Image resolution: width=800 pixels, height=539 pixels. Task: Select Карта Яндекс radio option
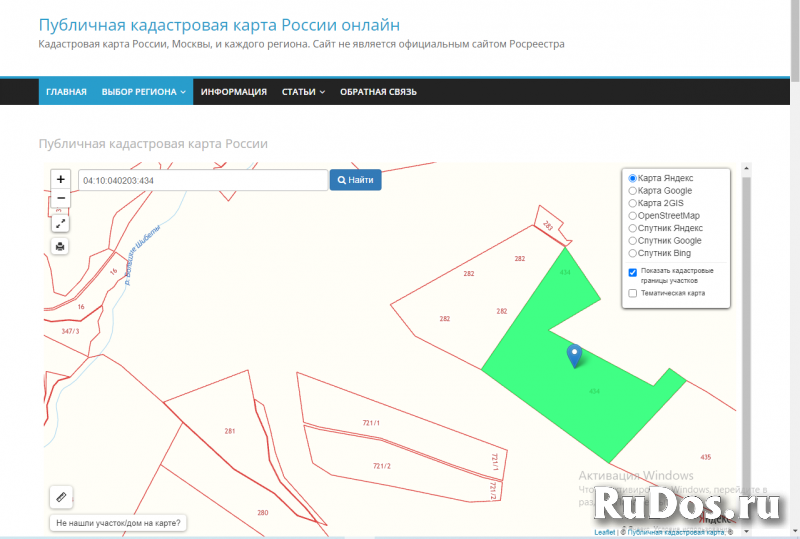click(x=633, y=178)
